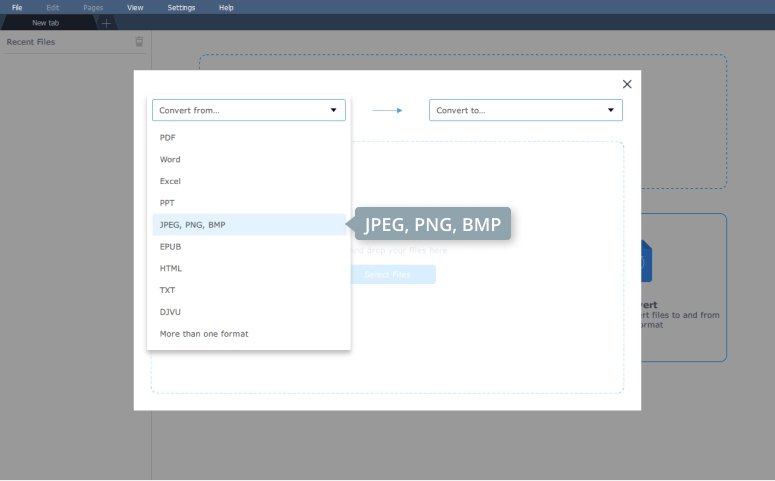Choose DJVU in Convert from list

(249, 311)
